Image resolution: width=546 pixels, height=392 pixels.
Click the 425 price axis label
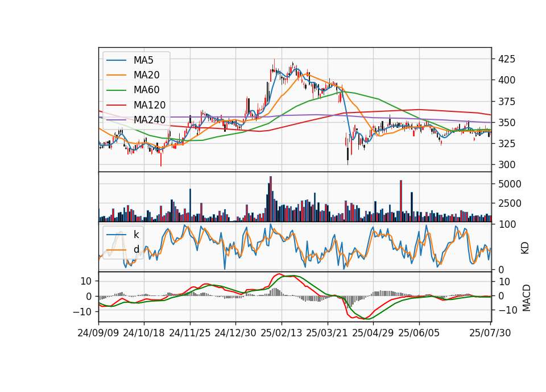coord(507,59)
